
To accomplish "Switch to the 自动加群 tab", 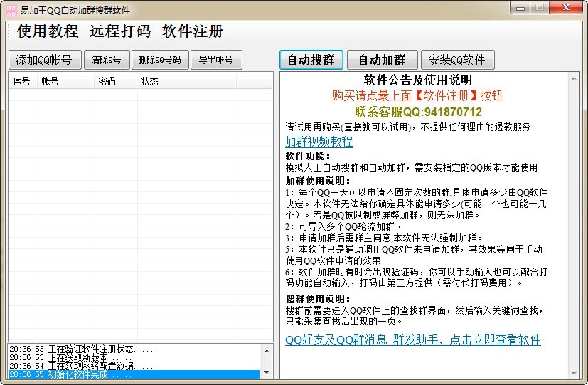I will click(382, 60).
